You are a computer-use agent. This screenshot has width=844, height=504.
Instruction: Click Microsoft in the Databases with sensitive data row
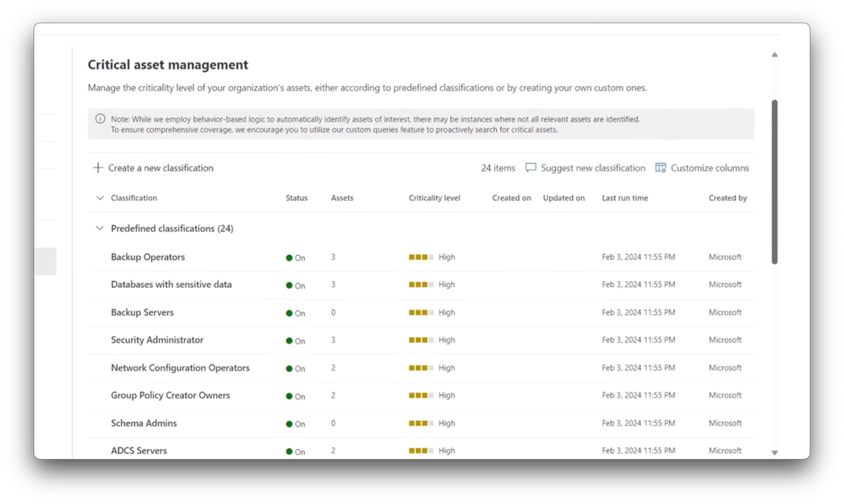(725, 285)
